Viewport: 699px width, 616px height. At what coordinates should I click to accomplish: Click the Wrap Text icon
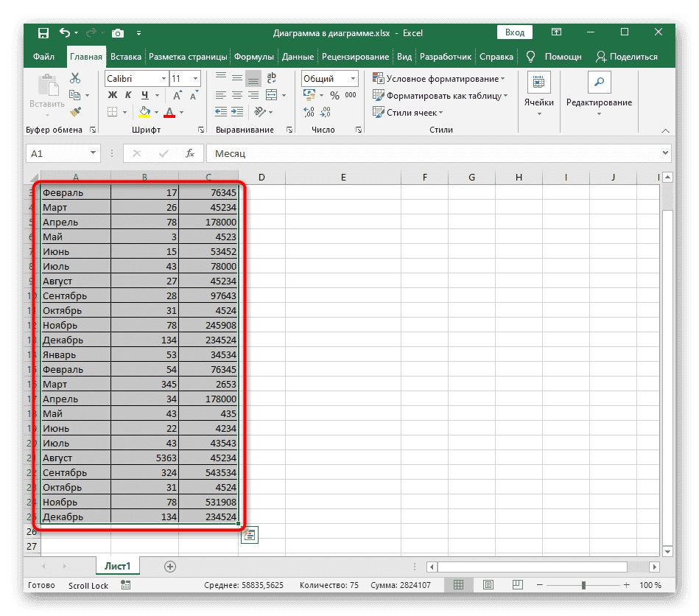coord(271,78)
